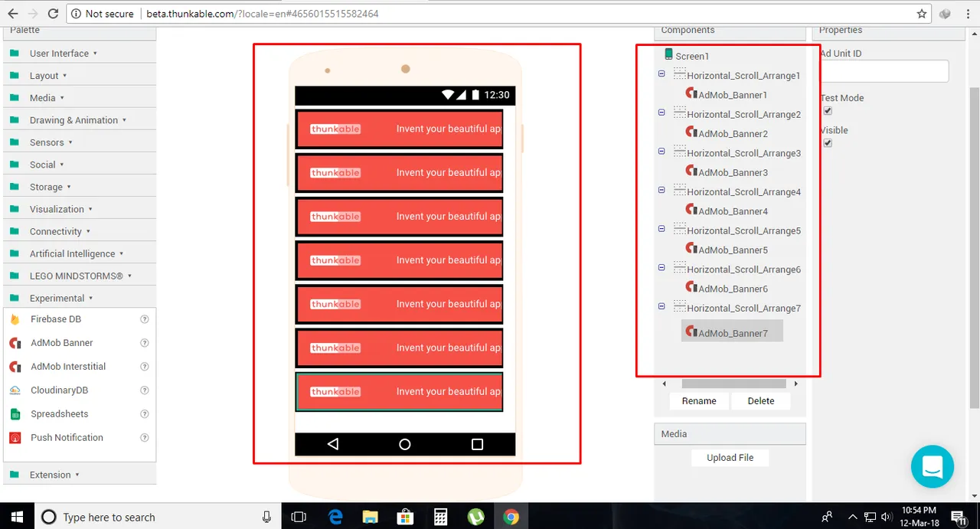Viewport: 980px width, 529px height.
Task: Collapse Horizontal_Scroll_Arrange7 tree node
Action: [x=661, y=306]
